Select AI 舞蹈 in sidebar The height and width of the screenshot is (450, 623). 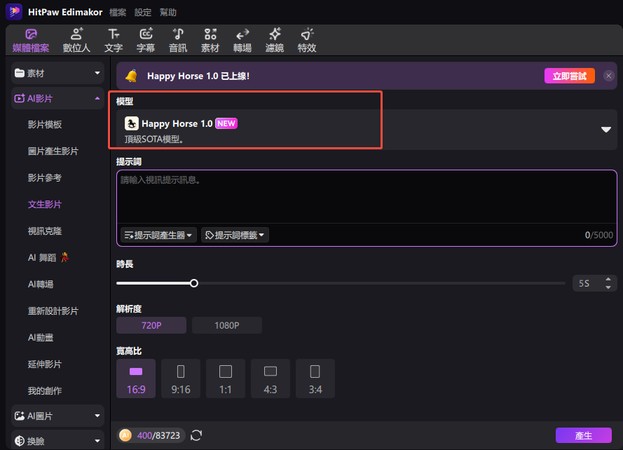[48, 258]
